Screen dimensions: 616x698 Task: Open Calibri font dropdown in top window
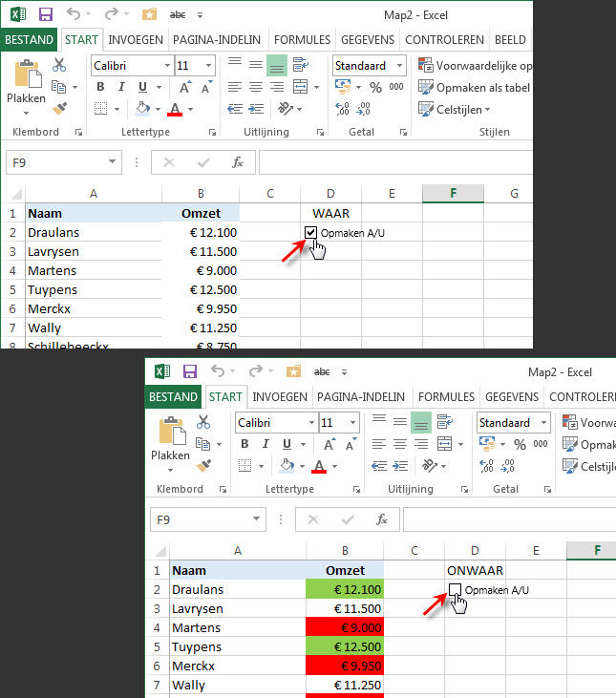167,66
